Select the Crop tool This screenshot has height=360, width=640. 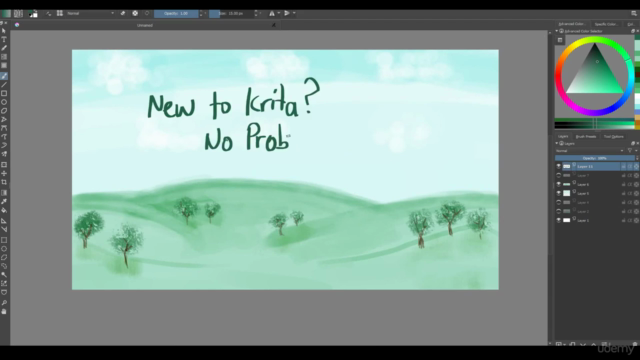click(x=4, y=182)
